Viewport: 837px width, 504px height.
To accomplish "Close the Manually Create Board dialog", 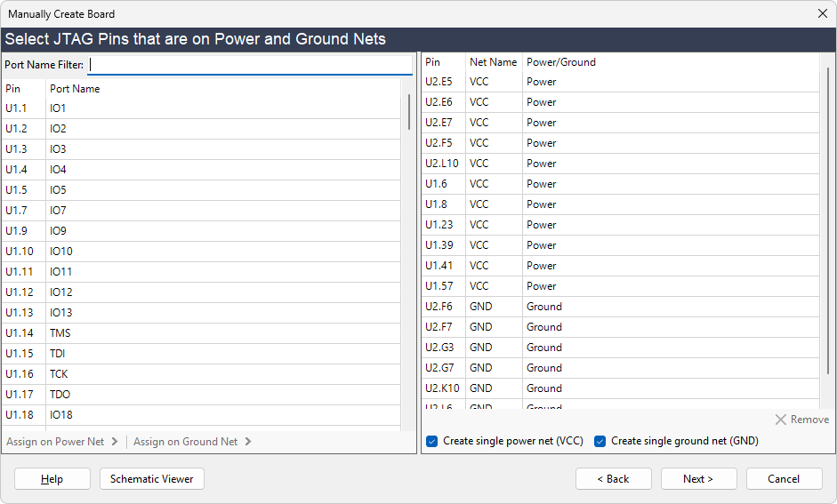I will (822, 14).
